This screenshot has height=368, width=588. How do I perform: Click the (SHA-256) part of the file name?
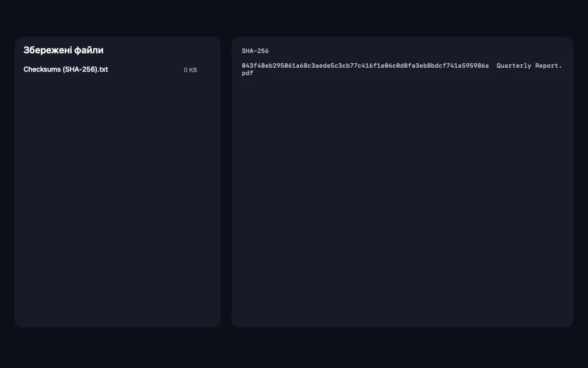click(x=80, y=69)
